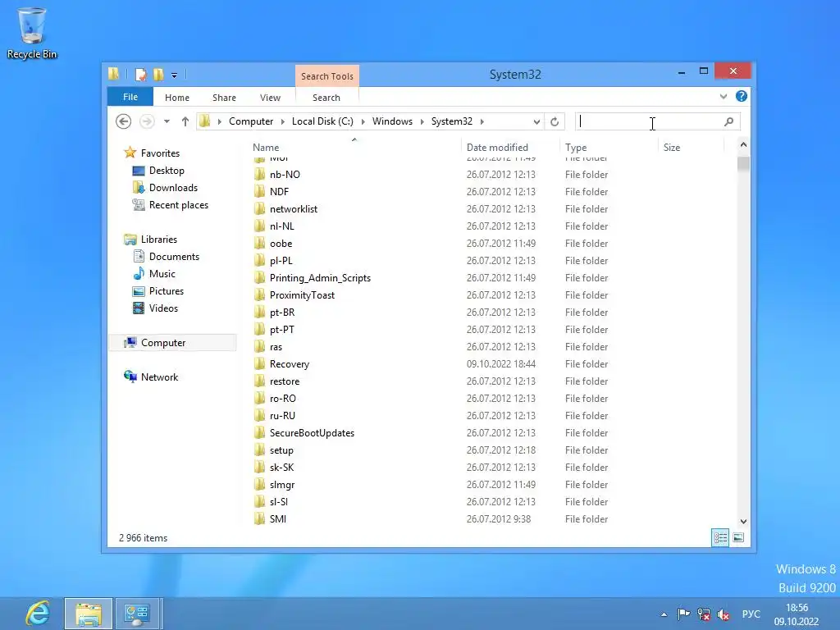Click the Favorites star icon
The image size is (840, 630).
click(x=130, y=153)
